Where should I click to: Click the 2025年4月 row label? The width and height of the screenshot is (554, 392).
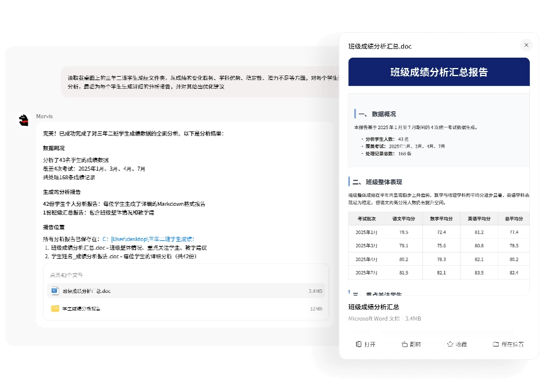point(366,259)
